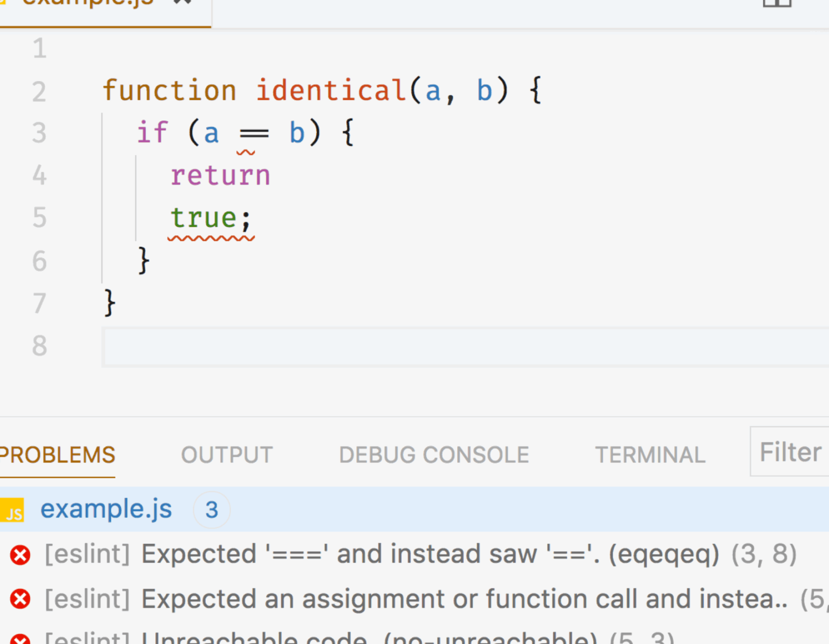This screenshot has height=644, width=829.
Task: Focus the problems Filter input field
Action: 790,452
